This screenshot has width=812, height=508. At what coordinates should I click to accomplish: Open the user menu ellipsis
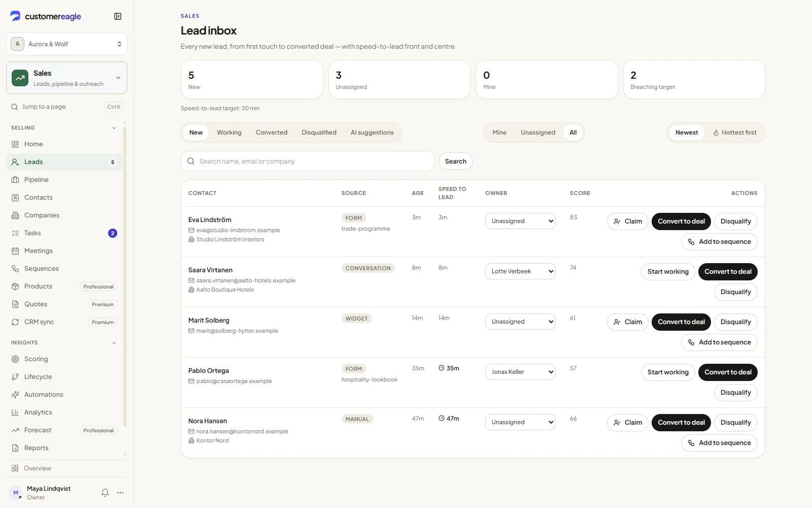tap(120, 493)
